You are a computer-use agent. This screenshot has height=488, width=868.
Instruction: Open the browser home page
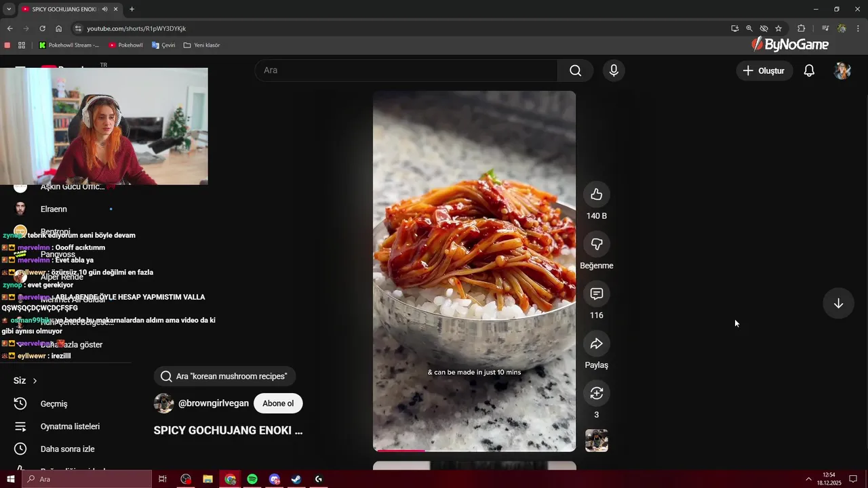pos(58,28)
